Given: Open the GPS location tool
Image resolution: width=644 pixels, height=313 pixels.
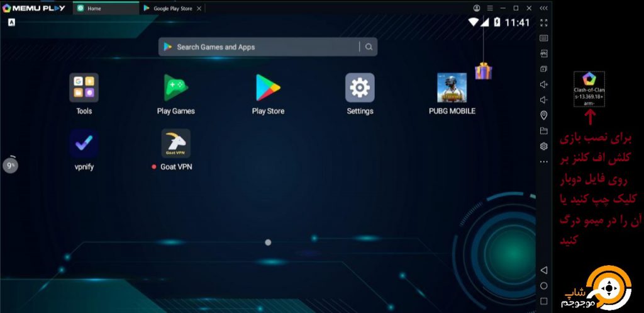Looking at the screenshot, I should tap(544, 115).
